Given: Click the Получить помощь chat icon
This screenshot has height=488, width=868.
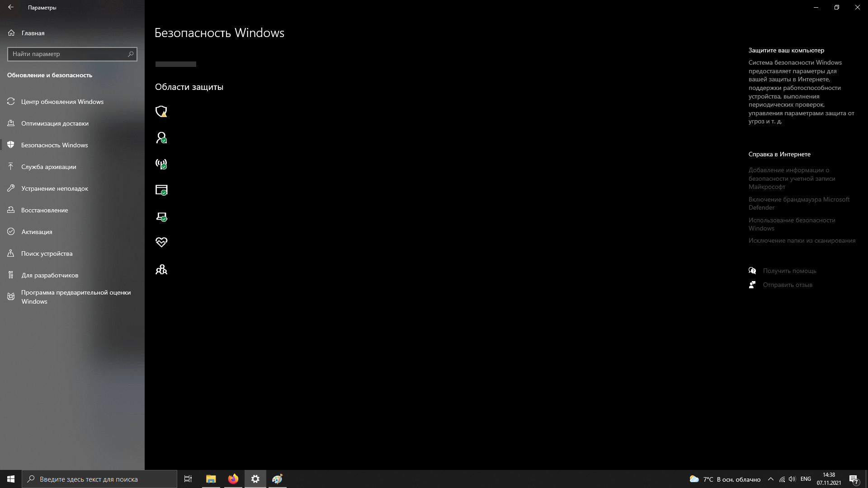Looking at the screenshot, I should (x=752, y=271).
